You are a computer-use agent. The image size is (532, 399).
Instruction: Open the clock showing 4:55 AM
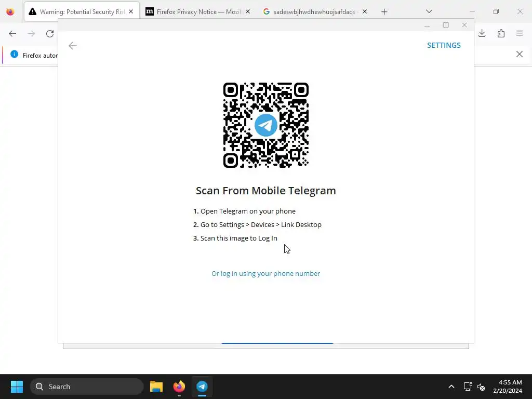[x=508, y=387]
